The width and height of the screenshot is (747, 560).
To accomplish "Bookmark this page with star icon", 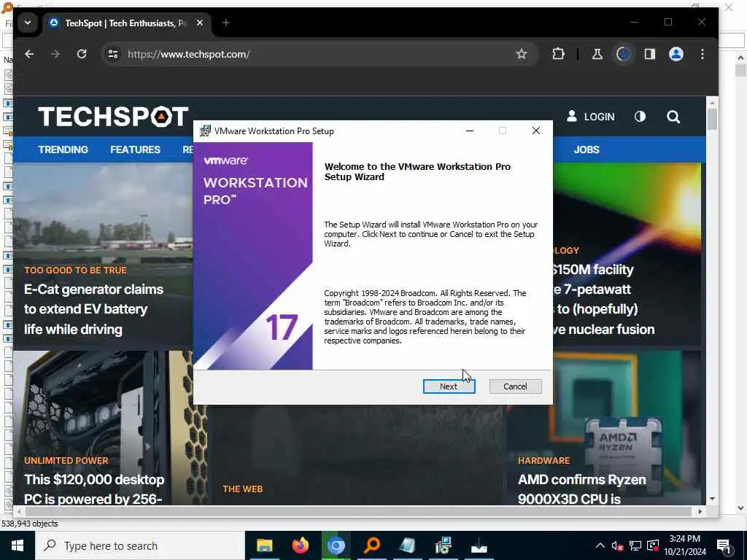I will [522, 54].
